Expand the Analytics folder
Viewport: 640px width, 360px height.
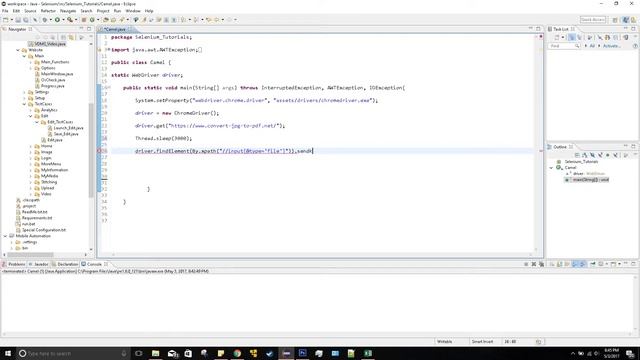31,110
